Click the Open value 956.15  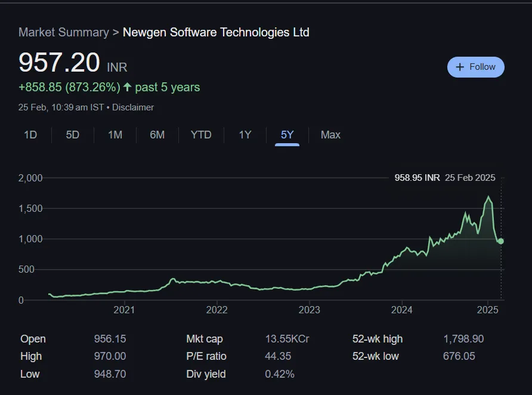coord(110,339)
